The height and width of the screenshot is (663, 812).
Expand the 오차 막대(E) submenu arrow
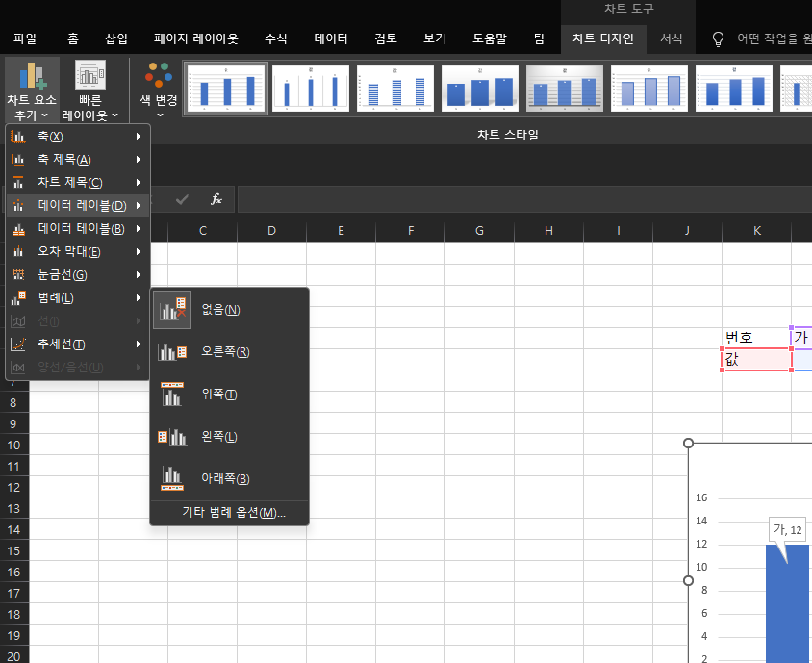[139, 252]
